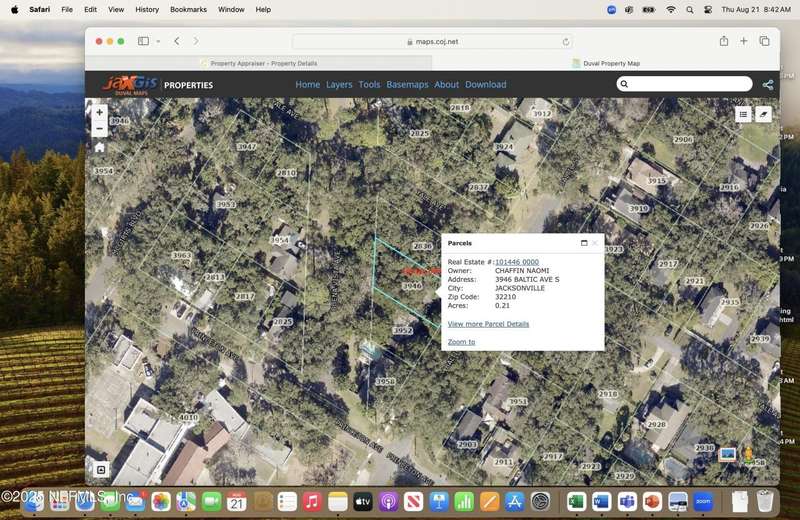Open the legend list icon on map
This screenshot has width=800, height=520.
tap(743, 114)
